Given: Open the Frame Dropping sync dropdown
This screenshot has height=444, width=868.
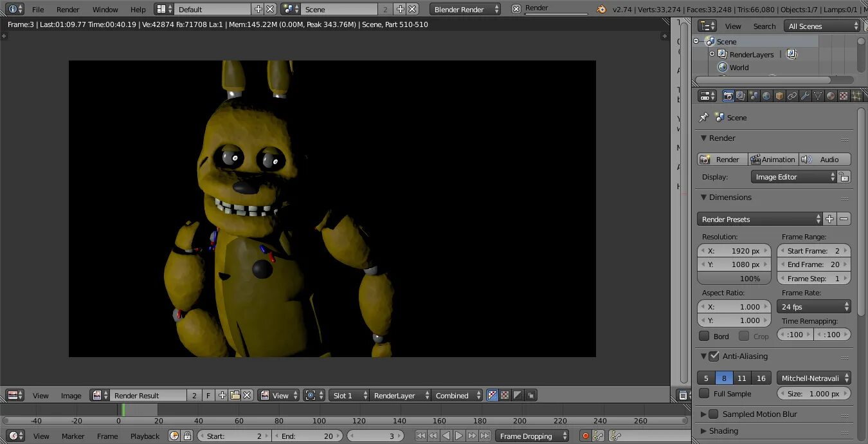Looking at the screenshot, I should point(532,436).
